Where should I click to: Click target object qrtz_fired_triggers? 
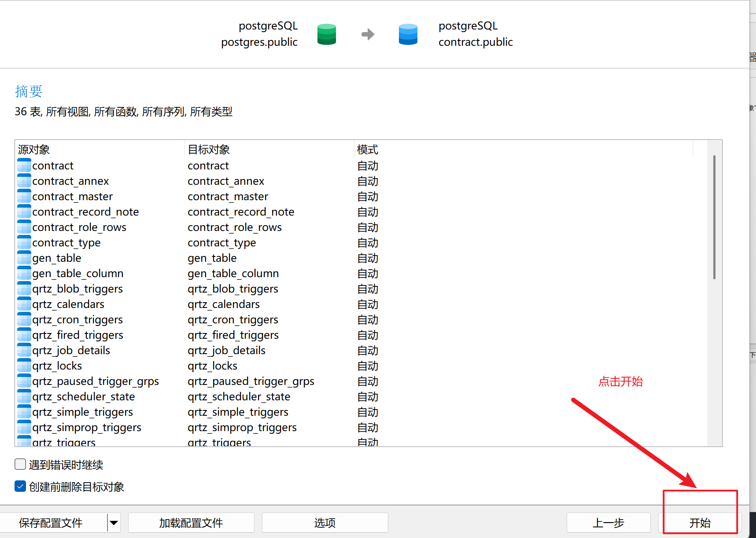[x=233, y=335]
